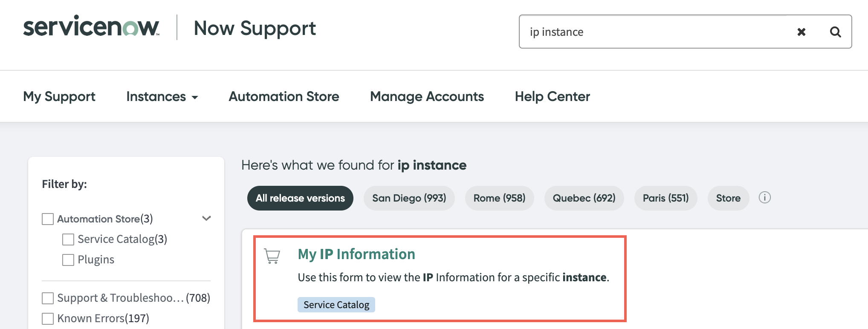Tick the Service Catalog filter checkbox
This screenshot has height=329, width=868.
[x=68, y=240]
